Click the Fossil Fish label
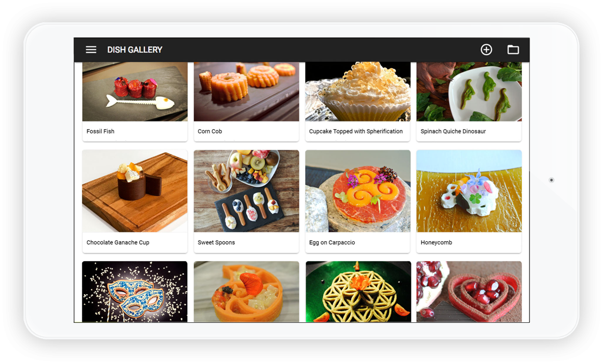This screenshot has height=364, width=603. 100,131
